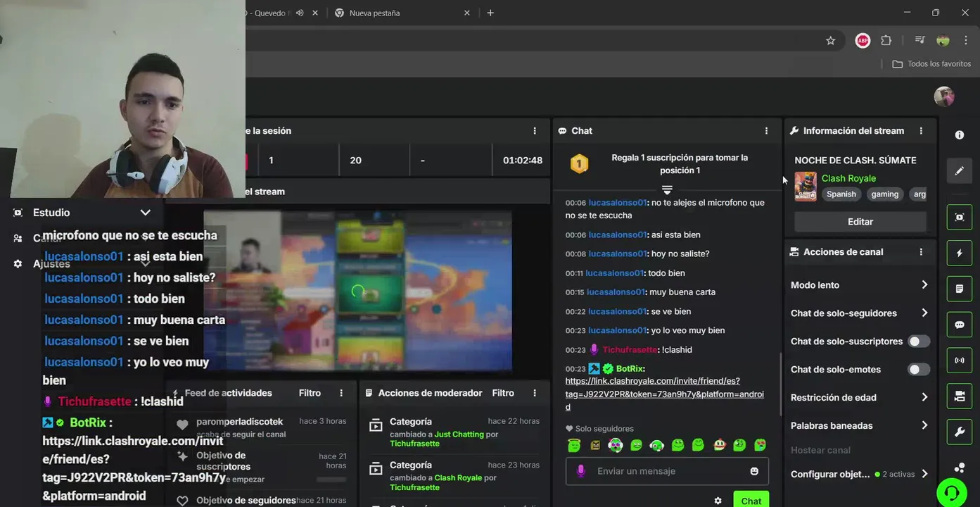Click Just Chatting category link

tap(459, 434)
